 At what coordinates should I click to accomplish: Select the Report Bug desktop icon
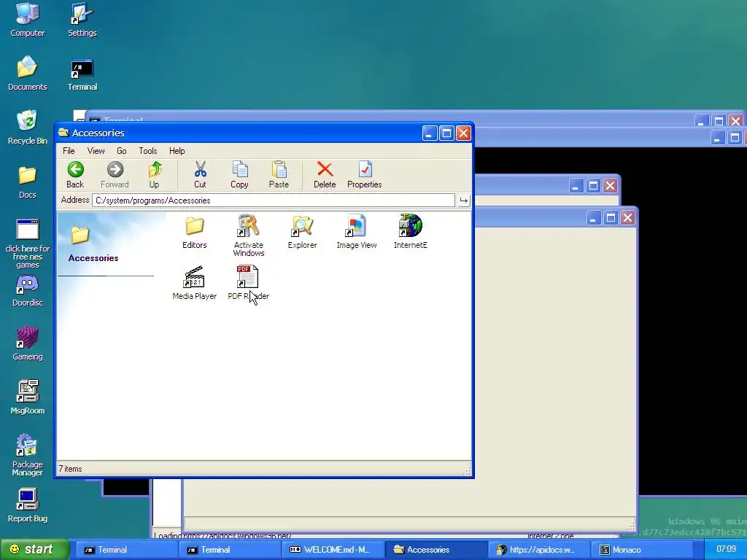point(28,506)
